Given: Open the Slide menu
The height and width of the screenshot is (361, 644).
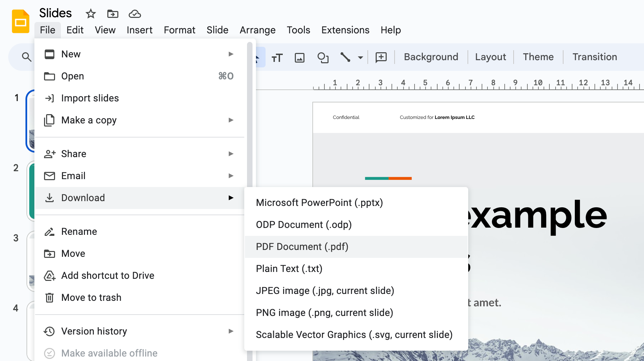Looking at the screenshot, I should (217, 30).
